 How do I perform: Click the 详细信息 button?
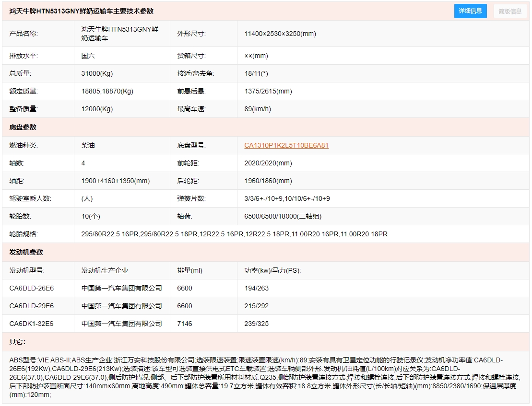[470, 11]
